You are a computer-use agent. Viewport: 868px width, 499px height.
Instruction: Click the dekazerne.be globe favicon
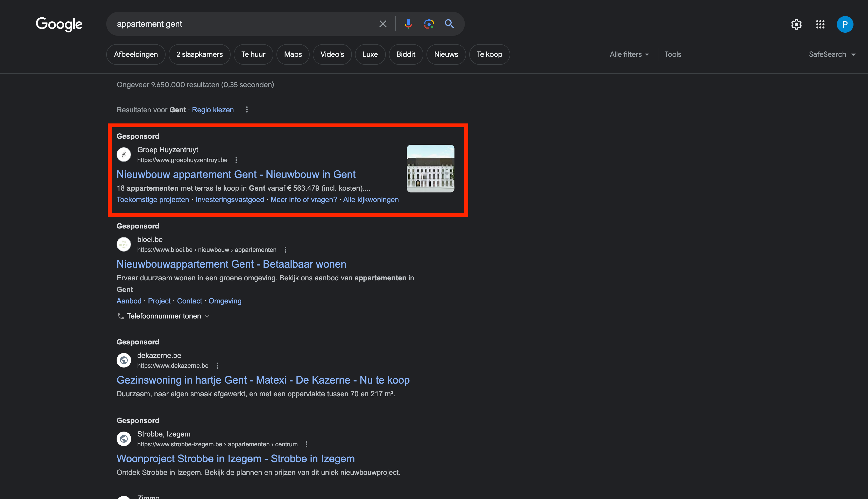pyautogui.click(x=124, y=360)
